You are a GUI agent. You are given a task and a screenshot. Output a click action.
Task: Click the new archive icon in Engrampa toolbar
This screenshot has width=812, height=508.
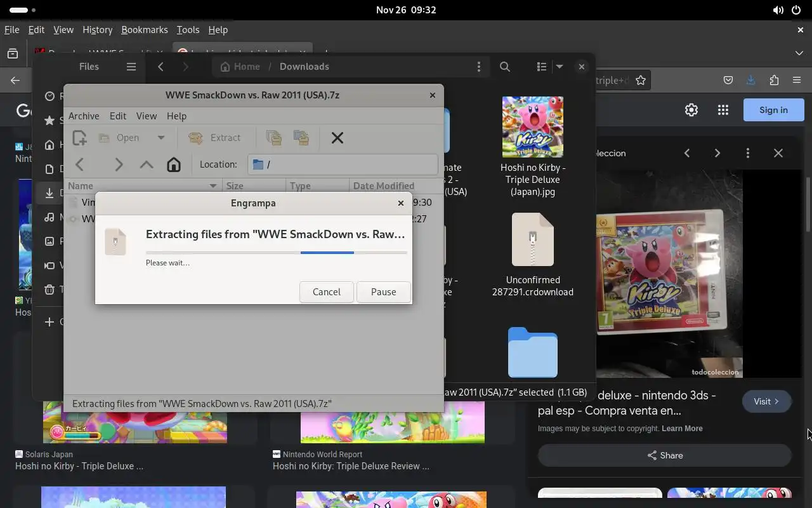click(x=79, y=138)
